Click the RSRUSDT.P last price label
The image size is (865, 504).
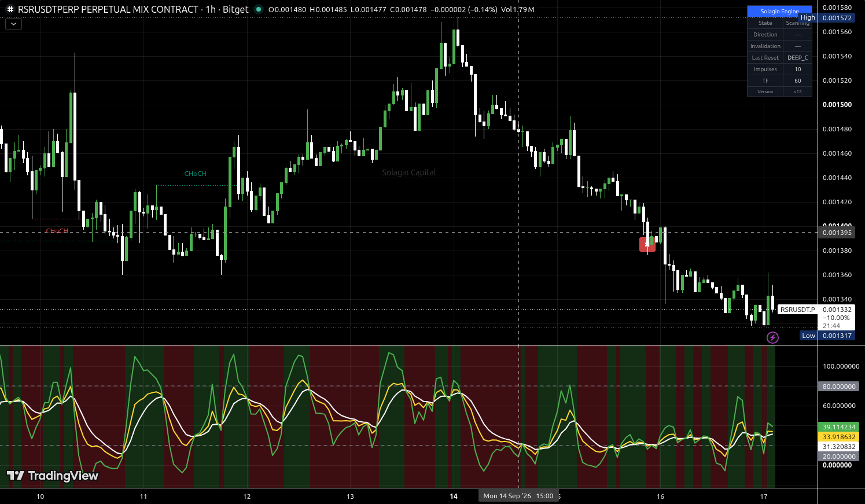(x=797, y=310)
